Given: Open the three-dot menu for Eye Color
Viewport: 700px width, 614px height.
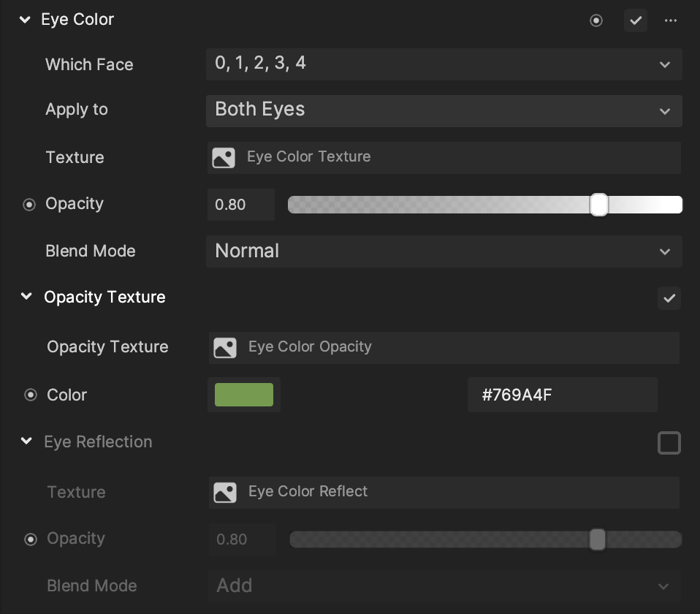Looking at the screenshot, I should [671, 20].
